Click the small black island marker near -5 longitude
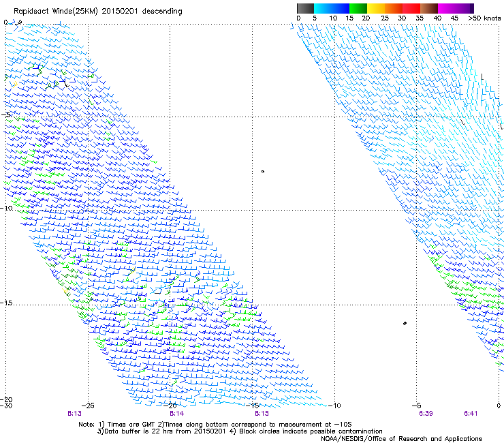Image resolution: width=504 pixels, height=443 pixels. (x=405, y=323)
